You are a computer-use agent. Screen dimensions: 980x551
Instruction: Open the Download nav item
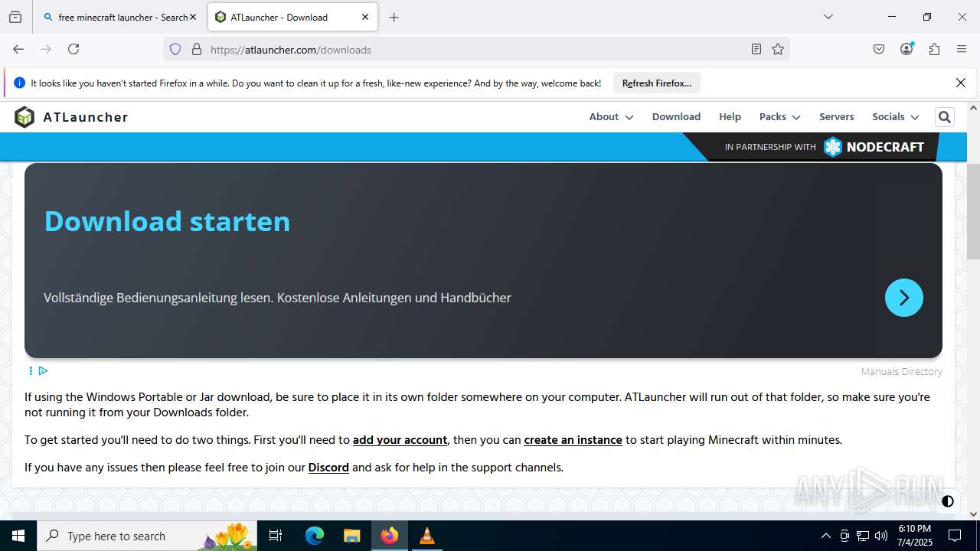tap(676, 117)
